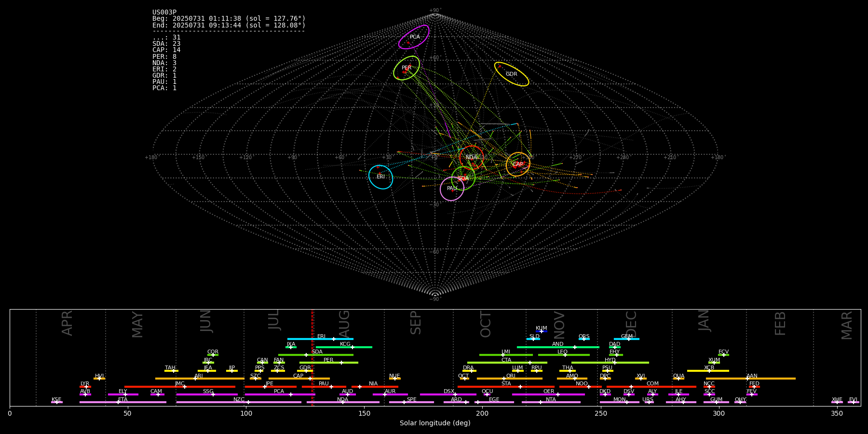This screenshot has width=868, height=434.
Task: Click the cyan ERI activity bar in timeline
Action: [x=320, y=339]
